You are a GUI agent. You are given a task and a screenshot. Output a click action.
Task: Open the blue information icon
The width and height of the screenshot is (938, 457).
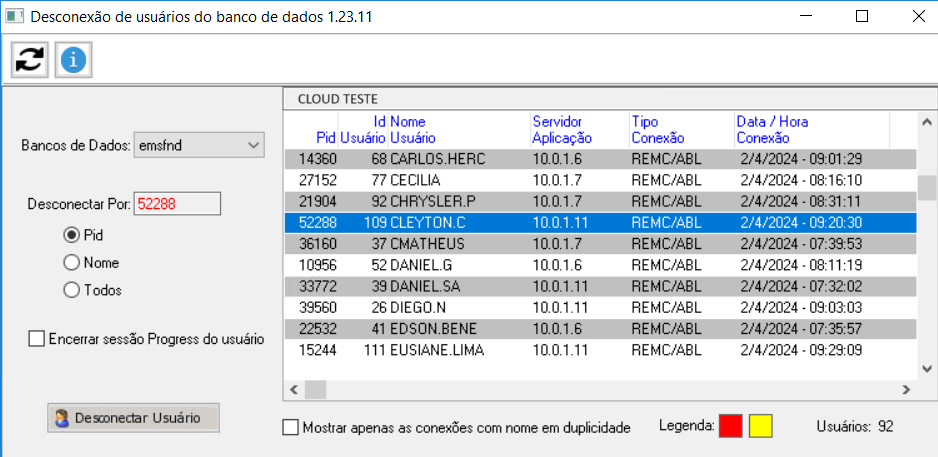pyautogui.click(x=73, y=60)
